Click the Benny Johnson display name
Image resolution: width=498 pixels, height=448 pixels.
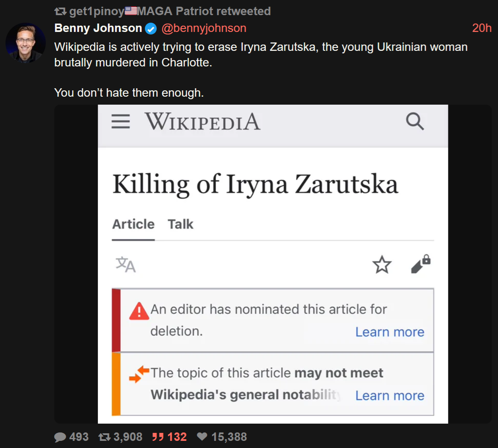pos(98,28)
